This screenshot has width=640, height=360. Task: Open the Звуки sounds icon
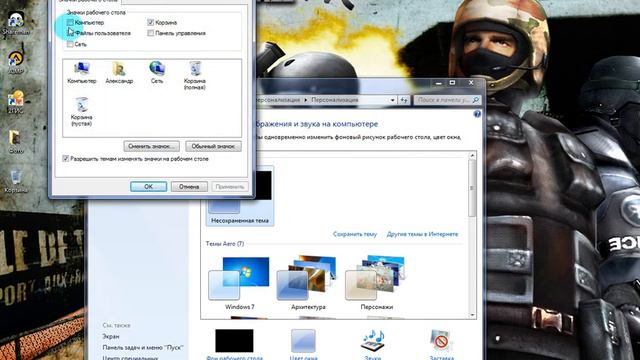point(372,341)
